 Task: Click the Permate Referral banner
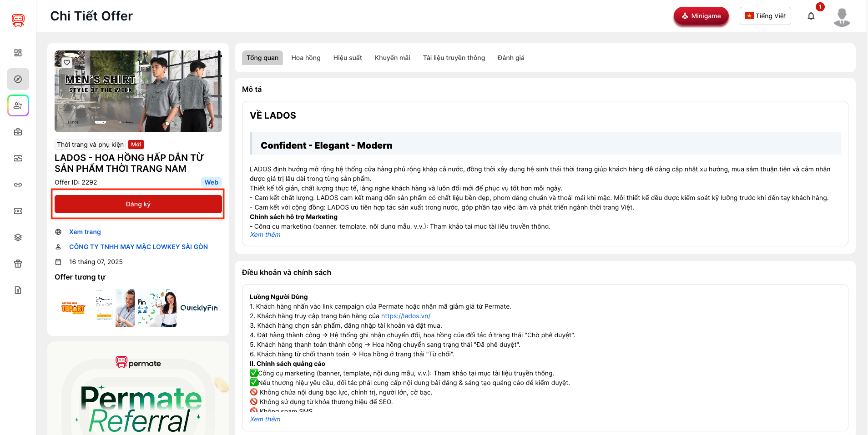pos(138,388)
